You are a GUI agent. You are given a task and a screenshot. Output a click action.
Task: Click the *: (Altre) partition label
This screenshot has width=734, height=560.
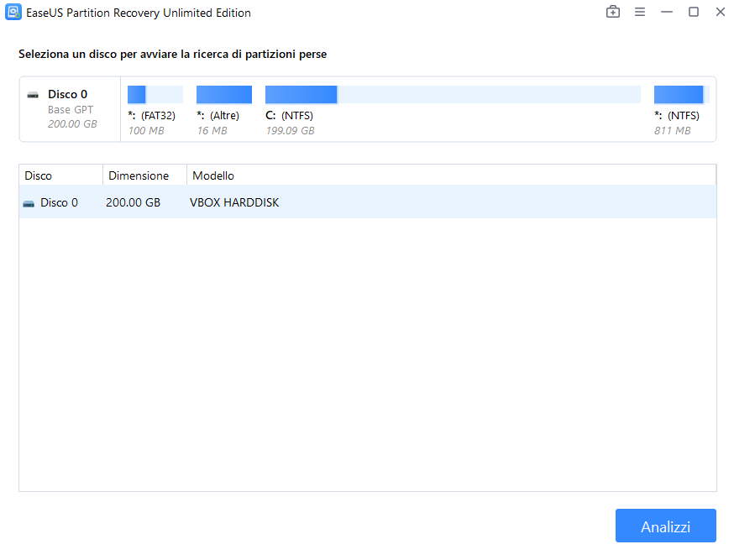tap(218, 116)
